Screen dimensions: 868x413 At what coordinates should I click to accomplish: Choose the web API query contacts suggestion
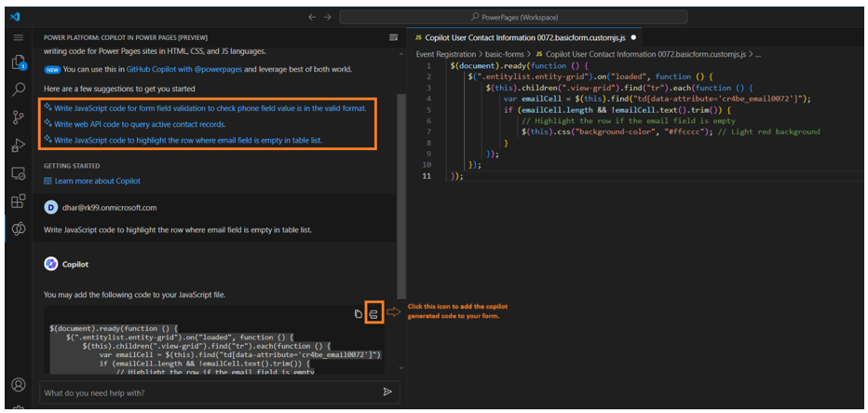(x=140, y=124)
